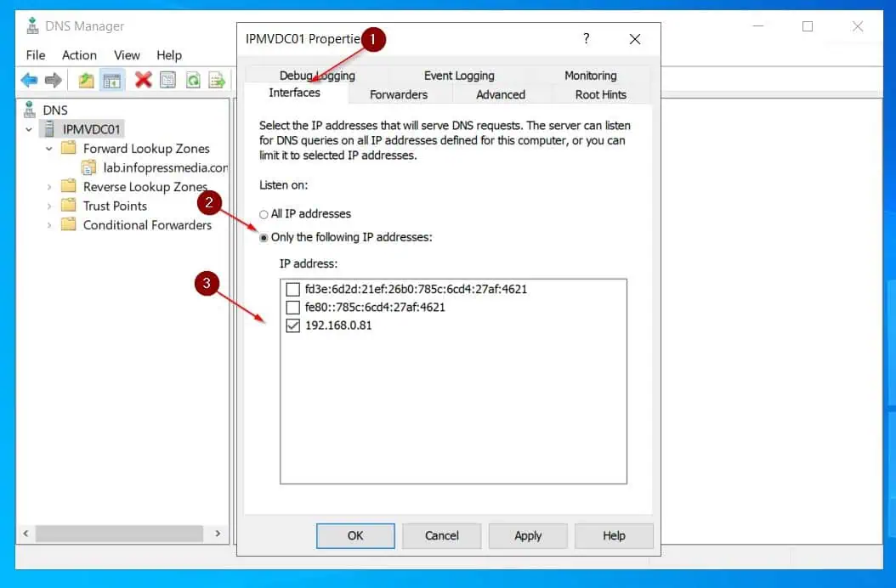Switch to the Forwarders tab
Image resolution: width=896 pixels, height=588 pixels.
[399, 94]
